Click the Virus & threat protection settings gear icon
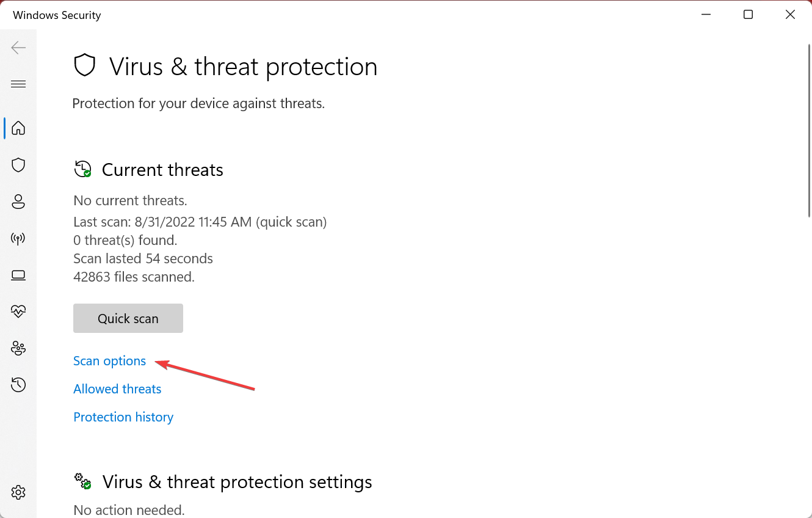 tap(82, 481)
